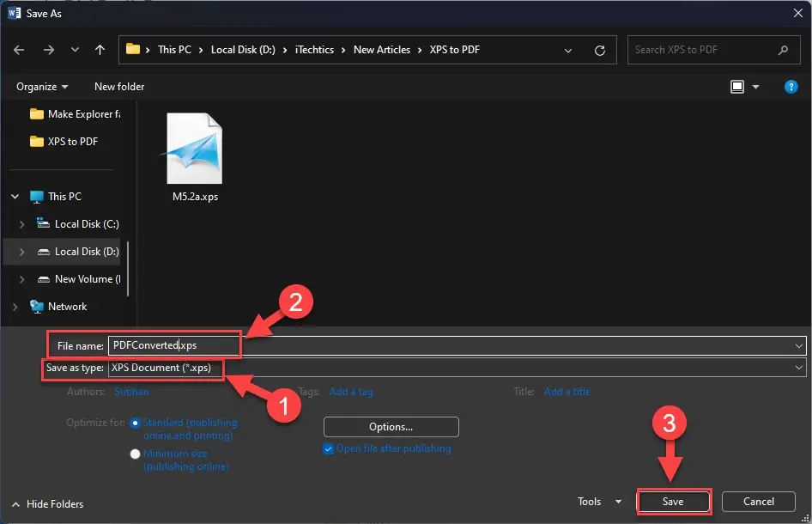Click the Subhan author link
The image size is (812, 524).
tap(131, 392)
